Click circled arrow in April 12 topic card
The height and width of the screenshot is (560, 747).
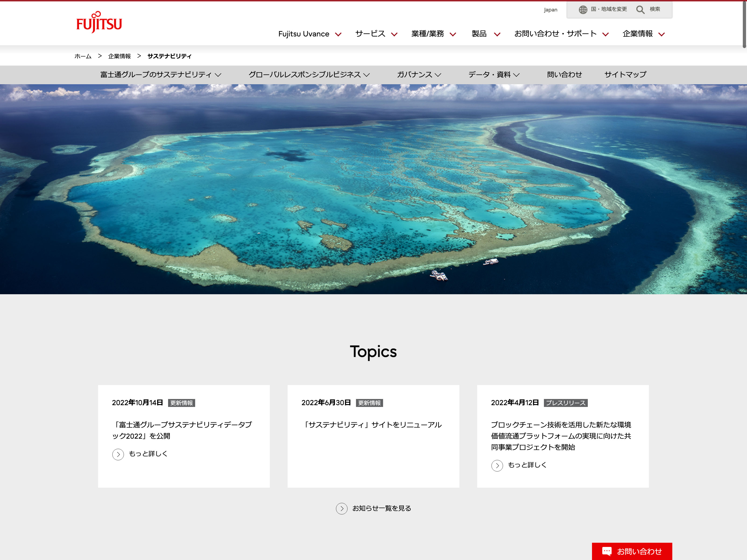[497, 465]
